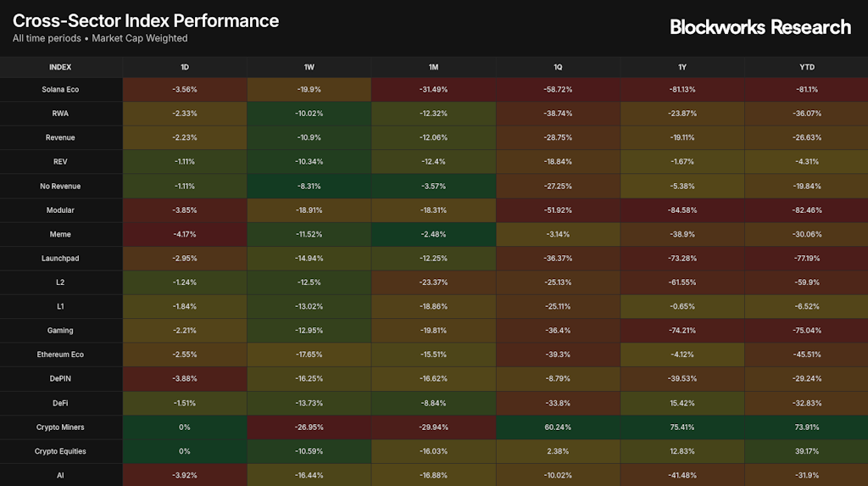
Task: Select the Crypto Equities 39.17% YTD cell
Action: pyautogui.click(x=806, y=451)
